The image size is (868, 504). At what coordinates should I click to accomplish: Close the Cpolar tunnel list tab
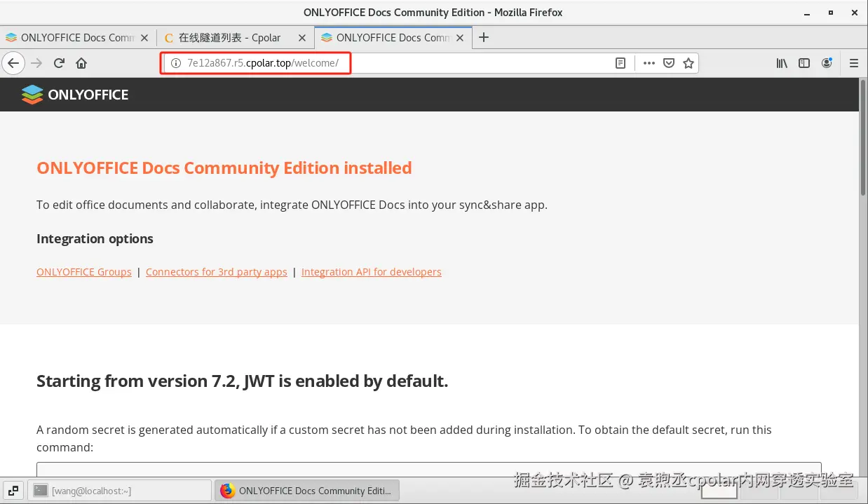[302, 38]
